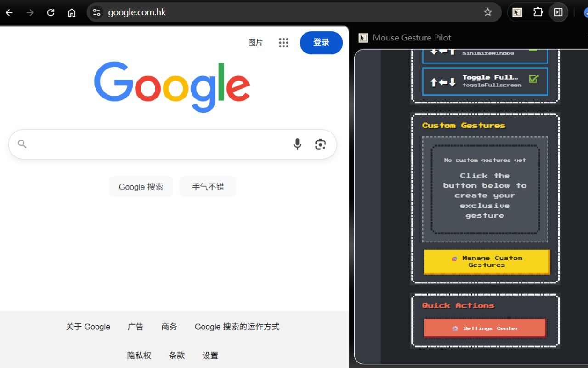The image size is (588, 368).
Task: Go back using the browser back arrow
Action: 9,12
